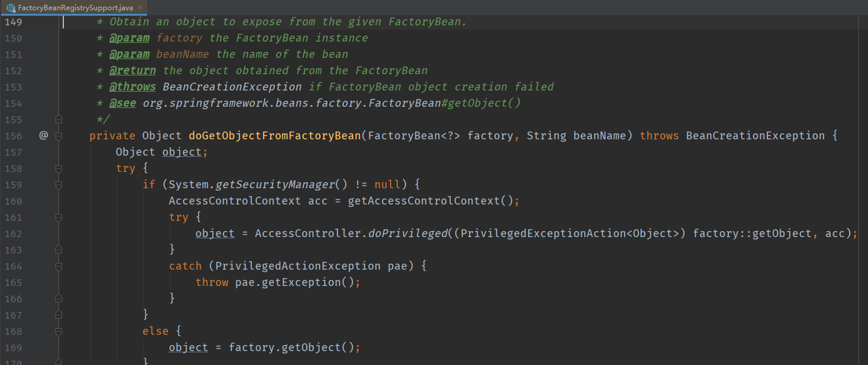Fold the else block on line 168
This screenshot has height=365, width=868.
tap(58, 331)
